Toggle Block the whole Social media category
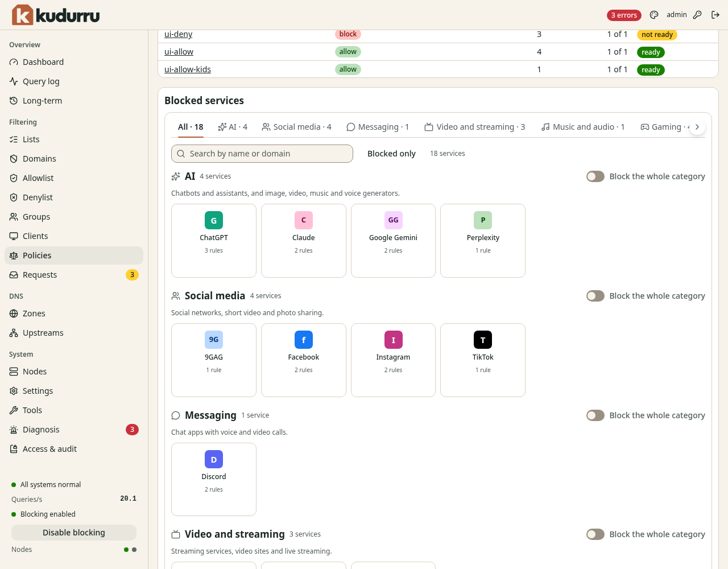Screen dimensions: 728x569 point(595,296)
